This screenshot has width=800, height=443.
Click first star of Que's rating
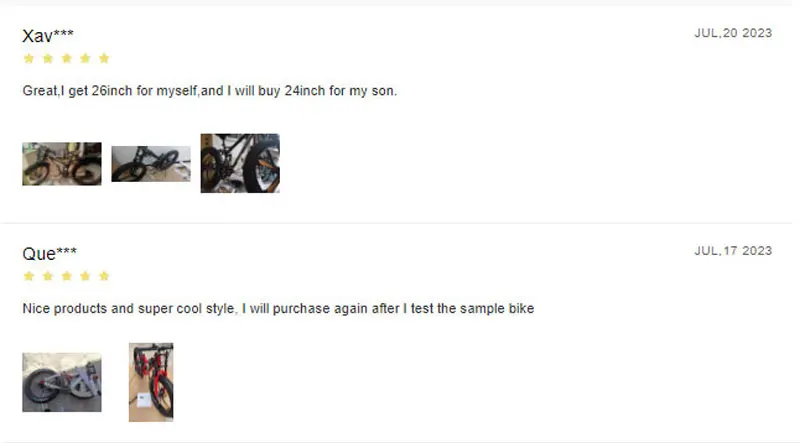click(28, 276)
